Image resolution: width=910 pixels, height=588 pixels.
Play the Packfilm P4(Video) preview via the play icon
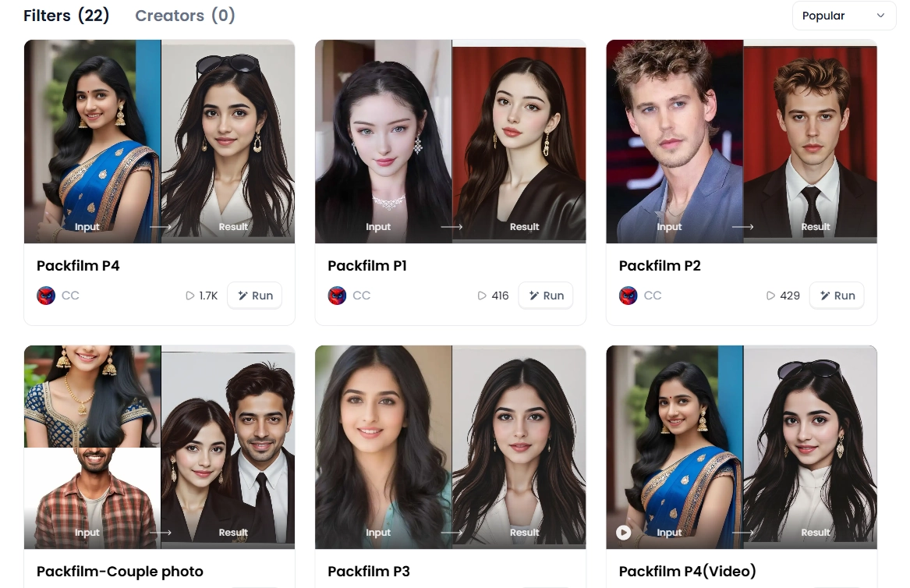(x=623, y=533)
